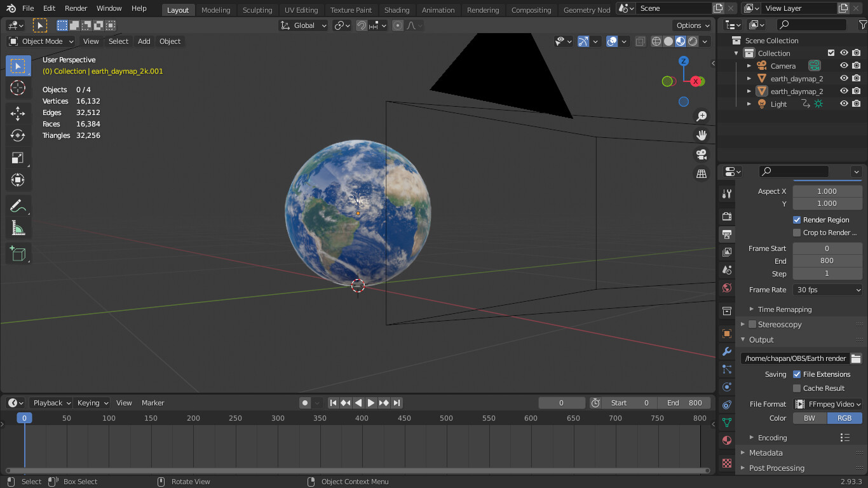Disable the Render Region checkbox
The height and width of the screenshot is (488, 868).
click(797, 220)
